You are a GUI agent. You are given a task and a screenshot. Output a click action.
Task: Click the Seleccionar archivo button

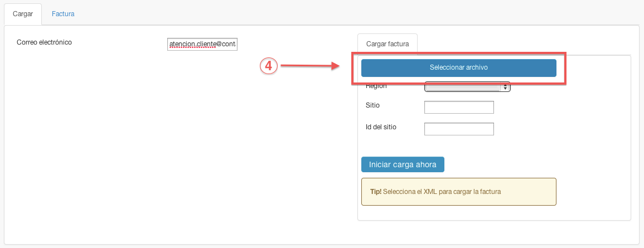pos(458,68)
